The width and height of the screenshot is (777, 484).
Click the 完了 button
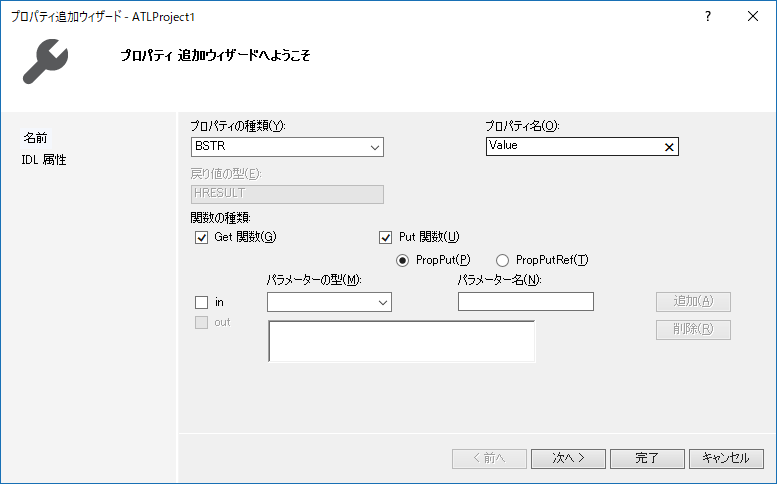[647, 459]
